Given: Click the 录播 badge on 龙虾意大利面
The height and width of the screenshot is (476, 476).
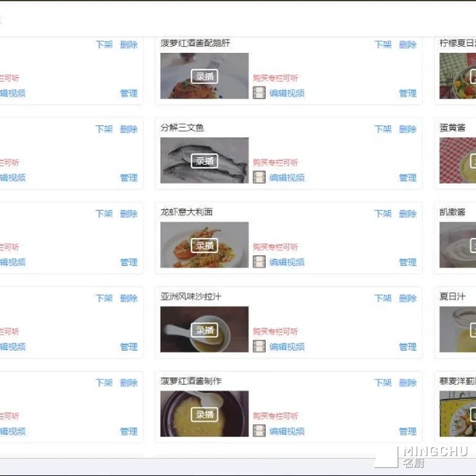Looking at the screenshot, I should click(x=205, y=245).
